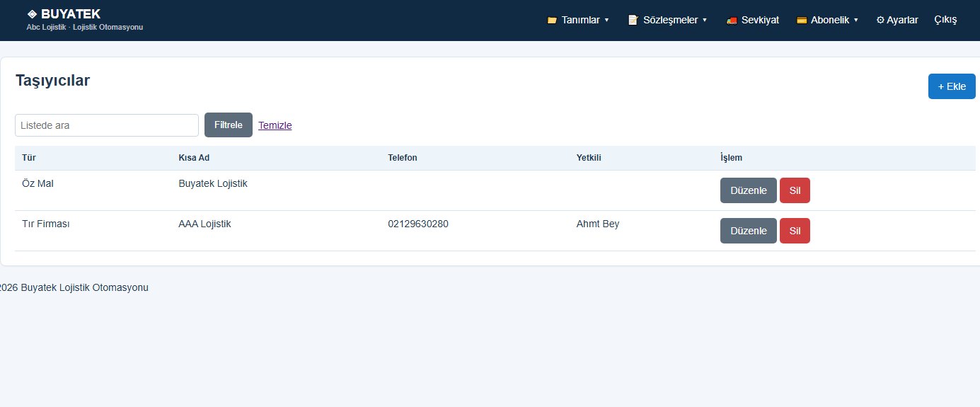Viewport: 980px width, 407px height.
Task: Click the + Ekle button
Action: [x=952, y=86]
